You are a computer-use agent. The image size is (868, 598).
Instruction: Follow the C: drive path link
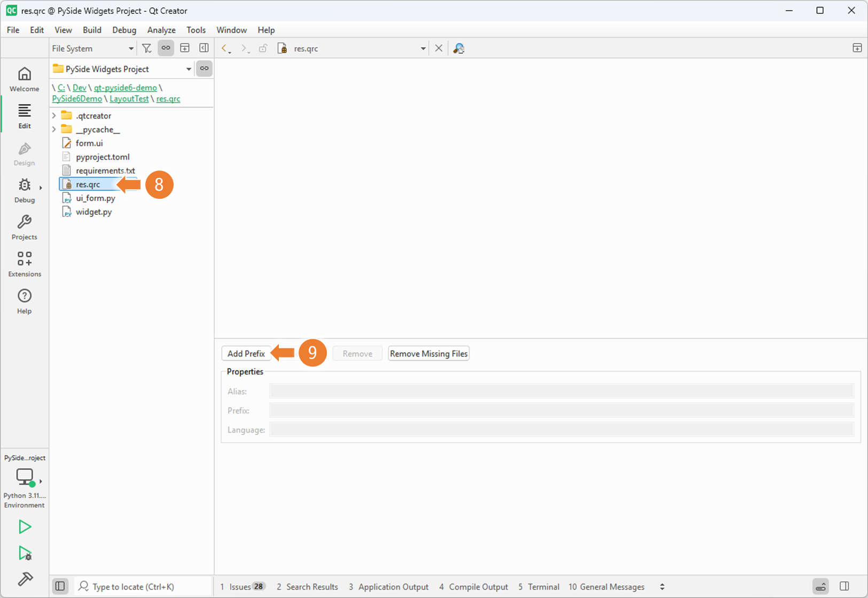click(x=61, y=88)
